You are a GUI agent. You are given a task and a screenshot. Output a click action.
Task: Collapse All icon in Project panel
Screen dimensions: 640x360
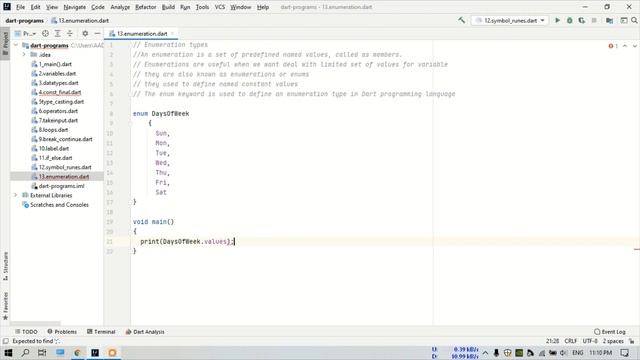coord(70,33)
